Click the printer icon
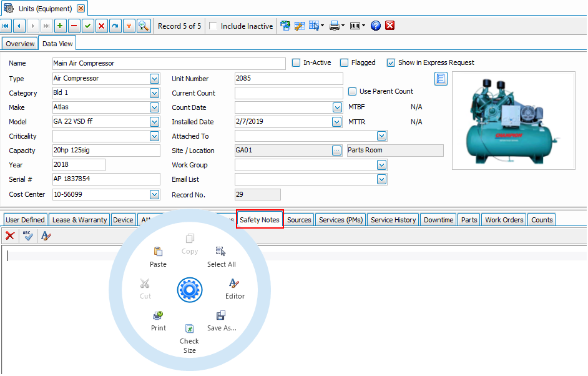Image resolution: width=588 pixels, height=376 pixels. point(334,26)
